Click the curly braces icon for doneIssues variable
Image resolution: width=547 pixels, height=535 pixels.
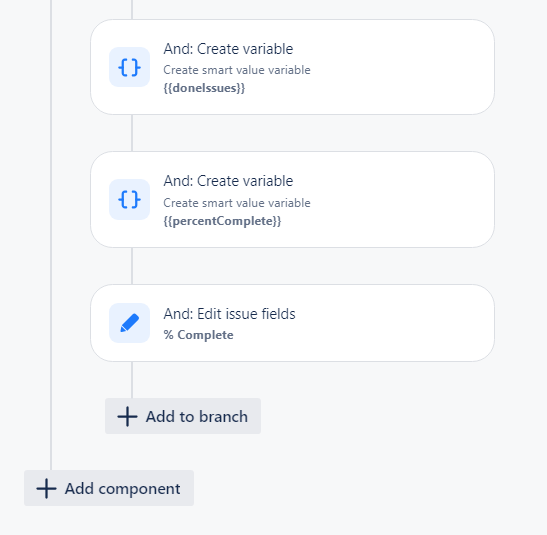tap(129, 67)
